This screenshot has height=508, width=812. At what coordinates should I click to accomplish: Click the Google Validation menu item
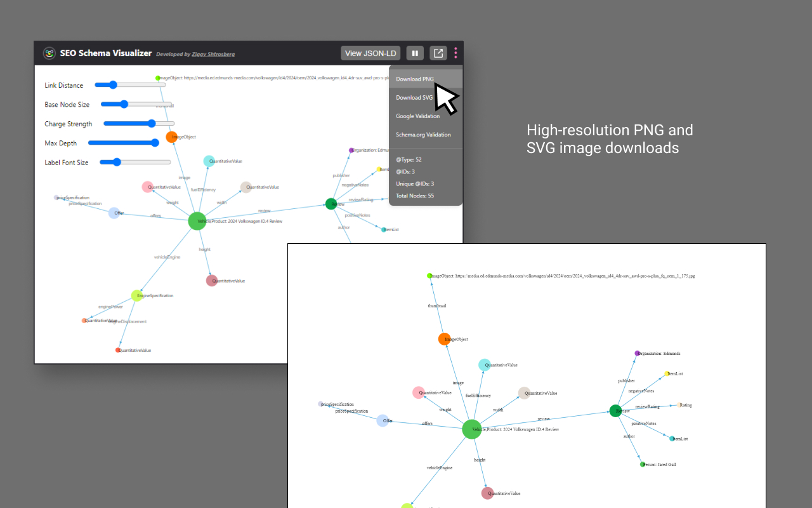pos(418,116)
